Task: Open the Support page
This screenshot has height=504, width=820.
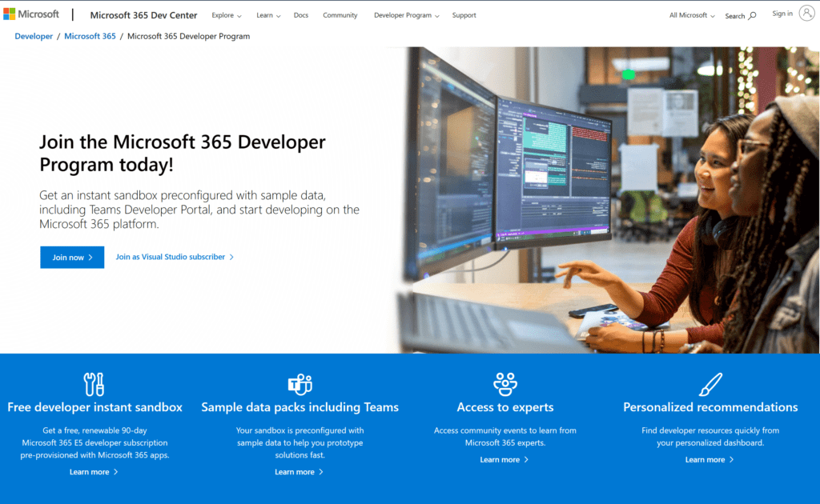Action: 464,15
